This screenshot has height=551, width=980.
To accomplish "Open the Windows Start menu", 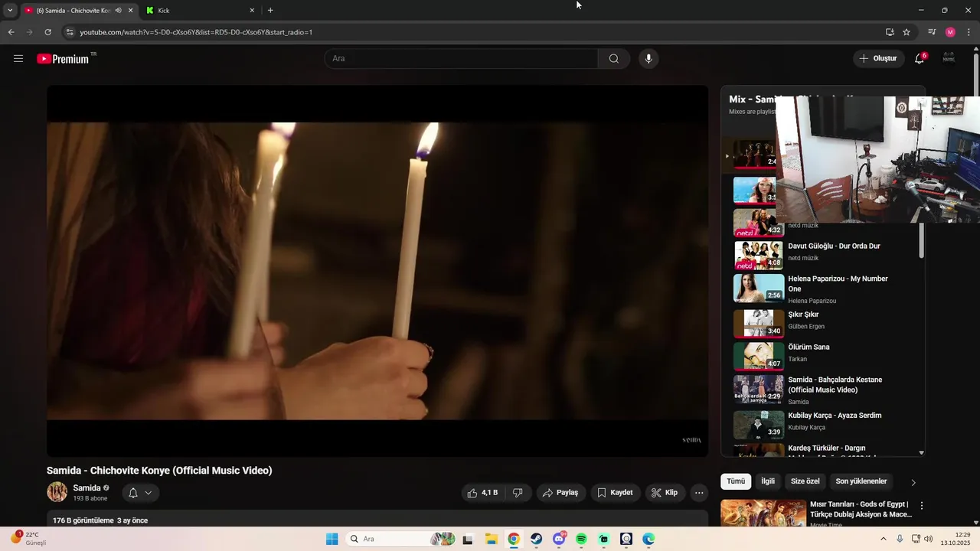I will [x=332, y=539].
